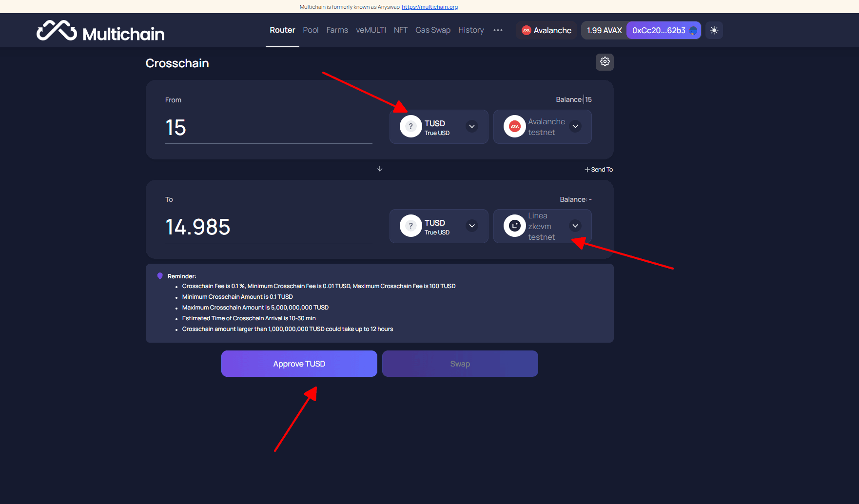Open the crosschain settings gear
The image size is (859, 504).
605,62
